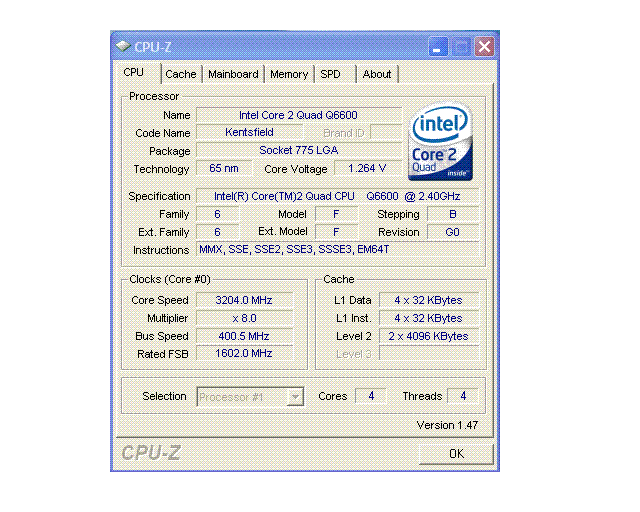Close the CPU-Z window
Image resolution: width=640 pixels, height=512 pixels.
coord(484,47)
